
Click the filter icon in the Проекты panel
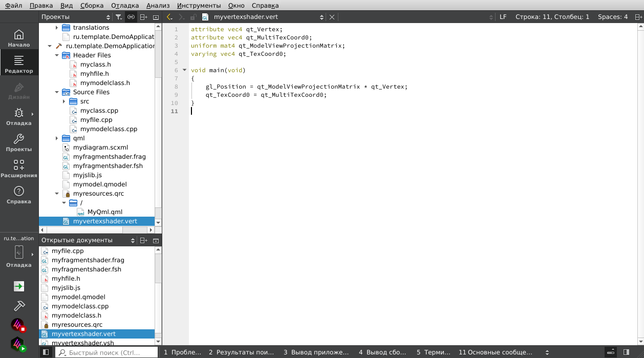118,17
